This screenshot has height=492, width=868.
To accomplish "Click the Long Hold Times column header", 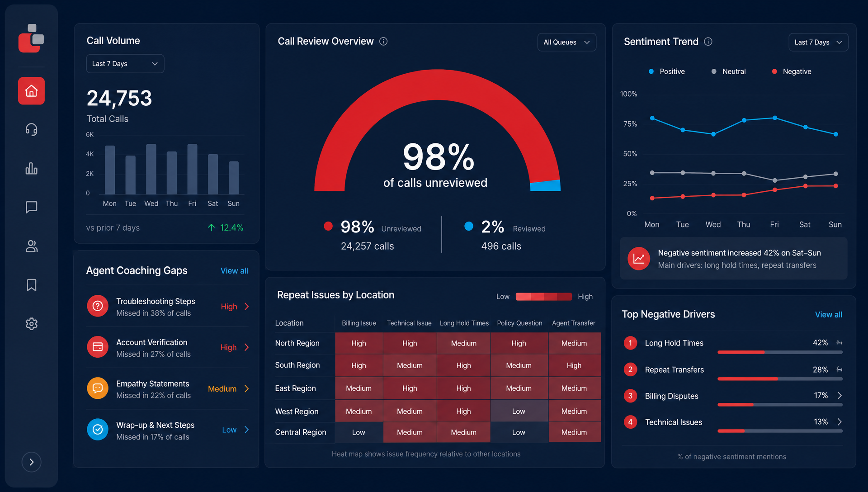I will [x=464, y=323].
